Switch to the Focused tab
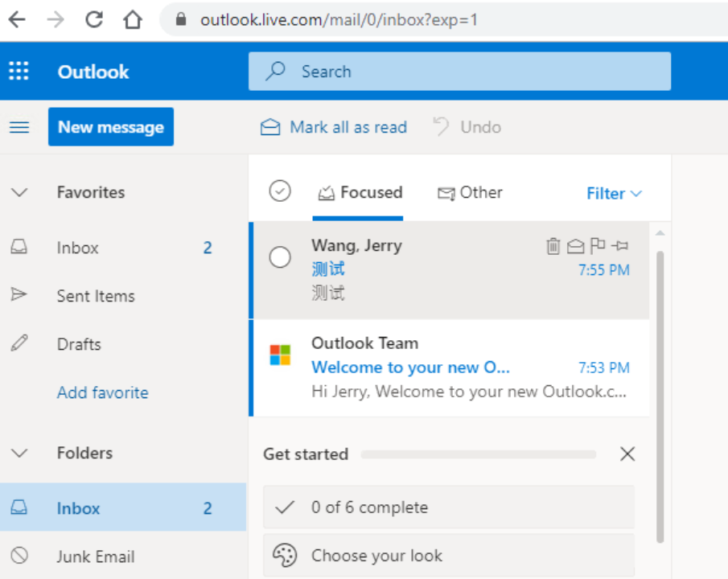 coord(360,192)
